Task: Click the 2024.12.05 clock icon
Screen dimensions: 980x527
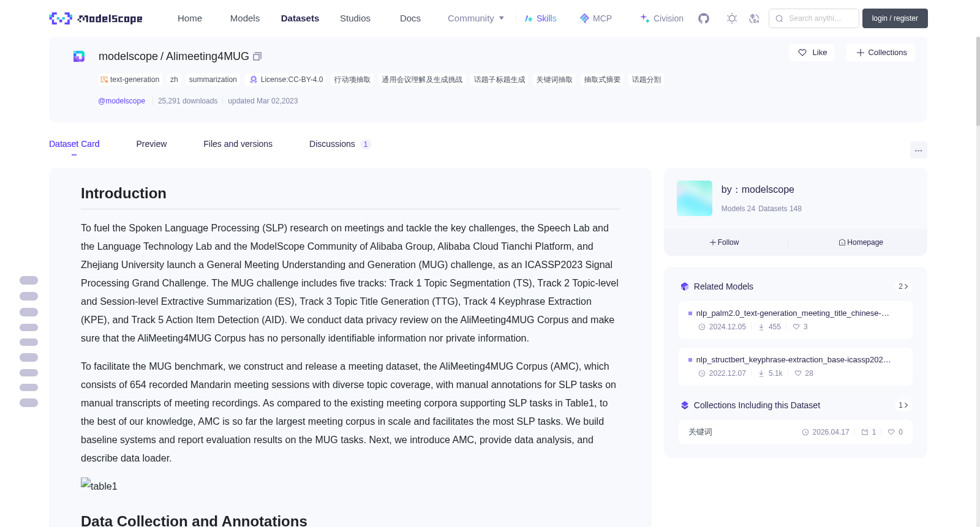Action: (x=702, y=327)
